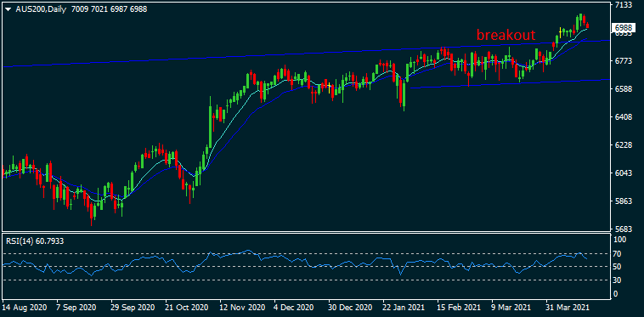The height and width of the screenshot is (317, 644).
Task: Click the 22 Jan 2021 date label
Action: pyautogui.click(x=404, y=307)
